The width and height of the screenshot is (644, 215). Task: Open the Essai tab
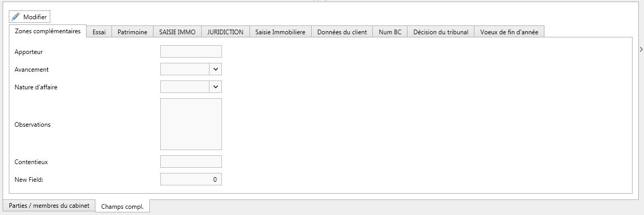point(99,32)
